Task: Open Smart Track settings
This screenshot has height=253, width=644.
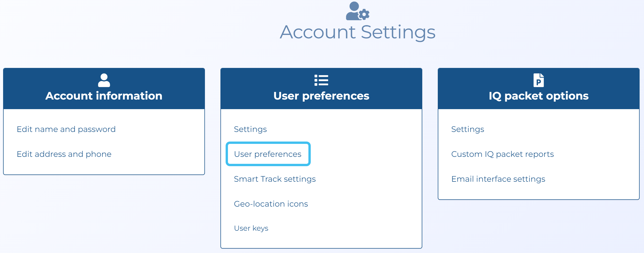Action: [275, 179]
